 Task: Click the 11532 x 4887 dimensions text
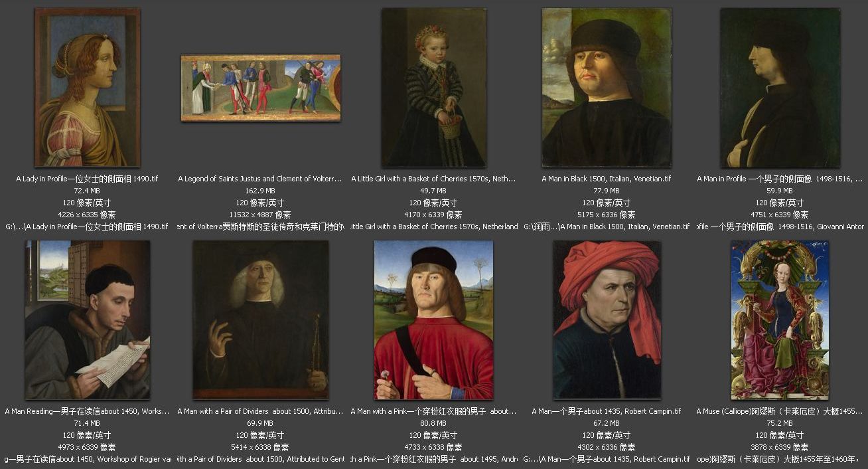pos(260,215)
